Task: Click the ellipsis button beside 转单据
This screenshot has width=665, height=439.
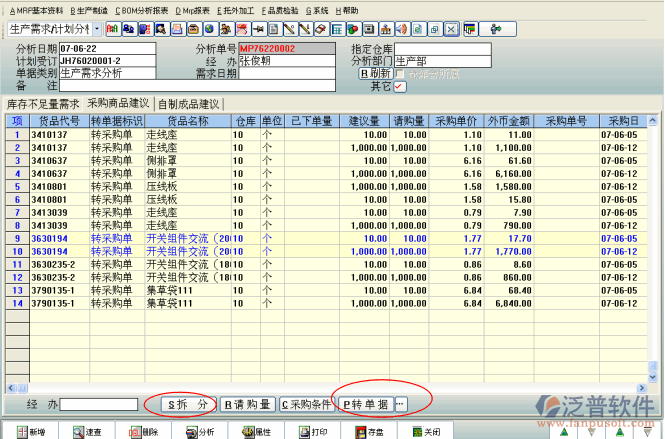Action: [x=400, y=404]
